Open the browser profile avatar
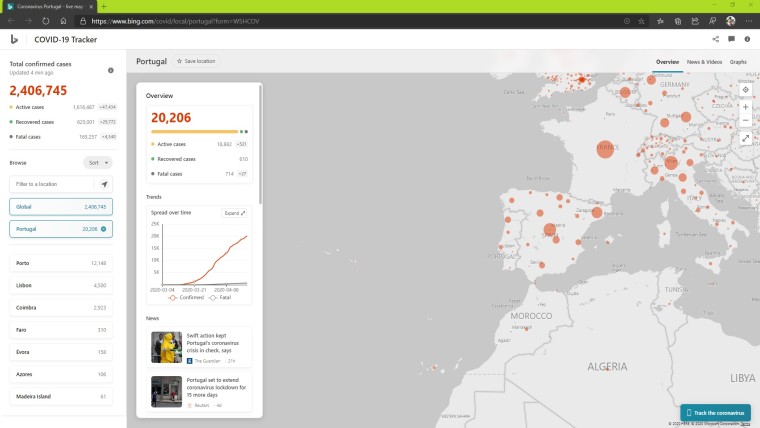760x428 pixels. (x=731, y=21)
